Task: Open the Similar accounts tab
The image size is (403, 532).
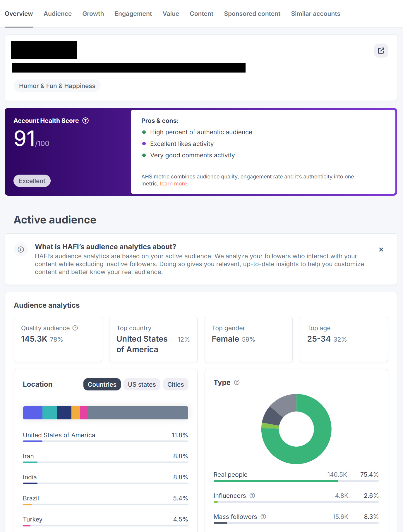Action: (315, 14)
